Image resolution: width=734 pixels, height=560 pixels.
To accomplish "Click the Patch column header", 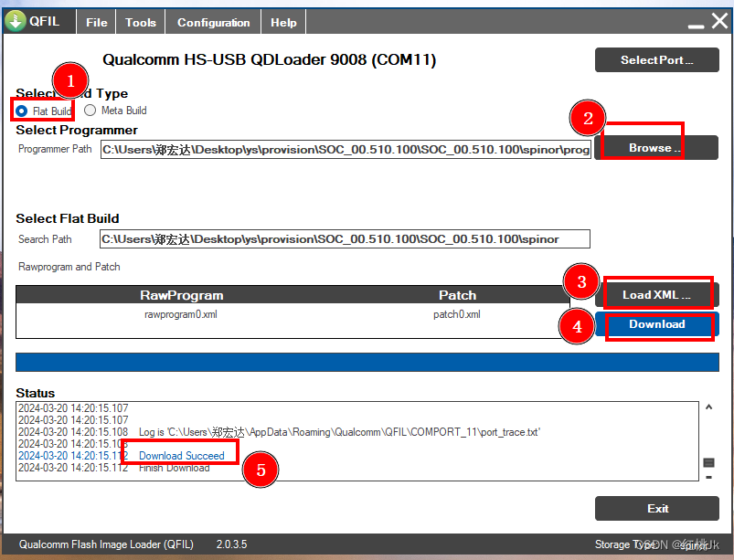I will click(x=457, y=295).
